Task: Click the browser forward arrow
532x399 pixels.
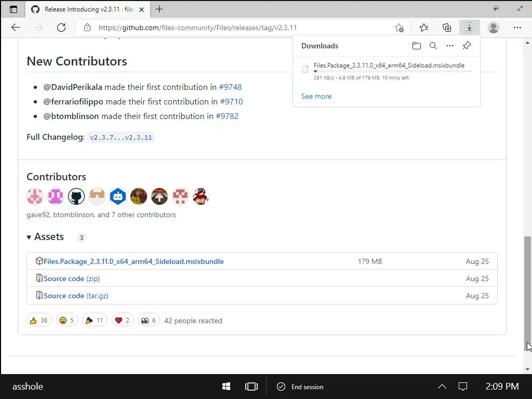Action: (38, 28)
